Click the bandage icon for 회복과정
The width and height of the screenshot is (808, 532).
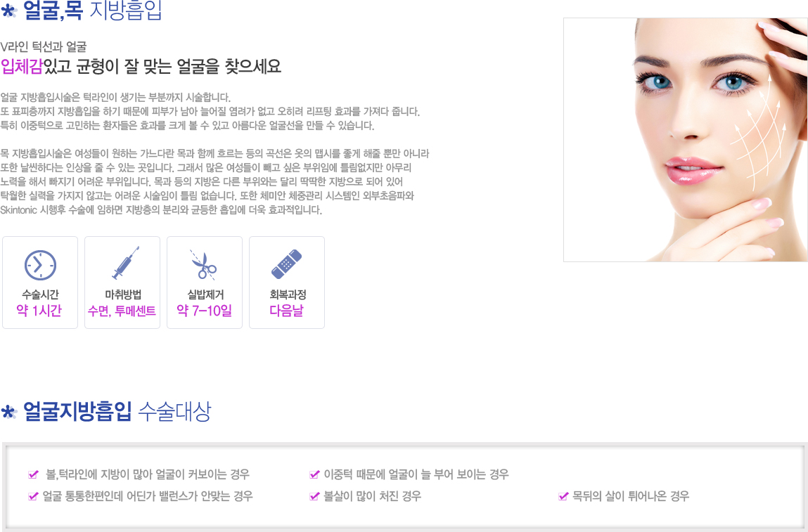point(286,264)
